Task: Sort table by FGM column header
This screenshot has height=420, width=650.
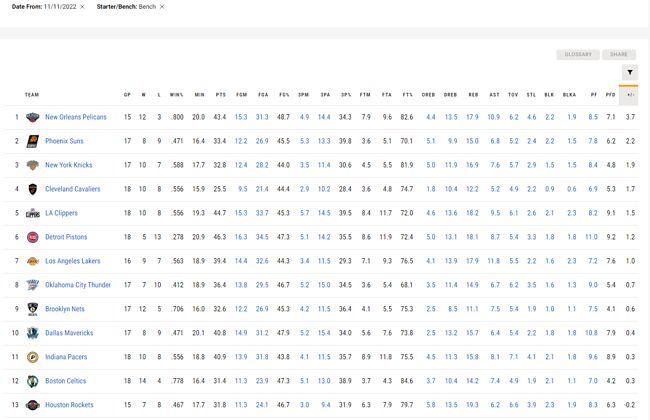Action: tap(242, 95)
